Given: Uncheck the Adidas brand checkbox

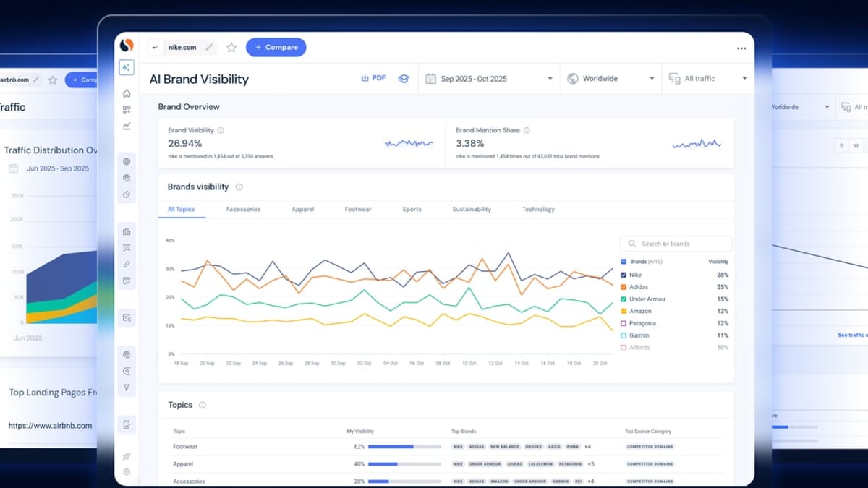Looking at the screenshot, I should [x=624, y=287].
